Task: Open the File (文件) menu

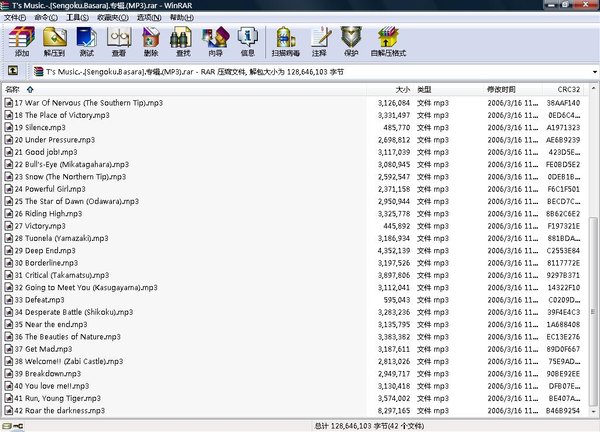Action: coord(15,17)
